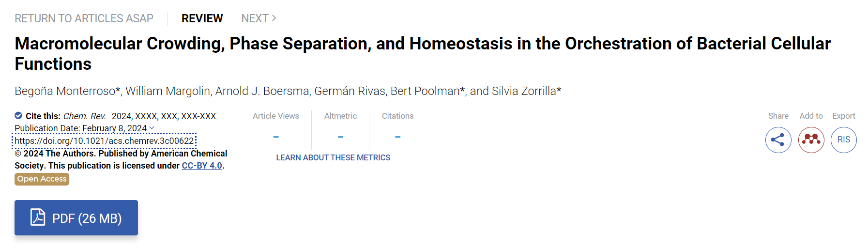Add article to Mendeley via red icon
This screenshot has height=249, width=868.
(811, 140)
